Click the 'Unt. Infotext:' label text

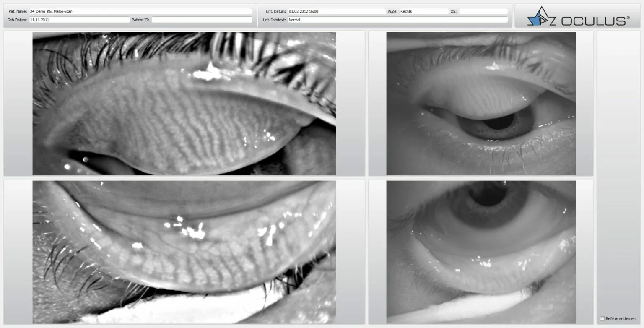click(x=274, y=20)
